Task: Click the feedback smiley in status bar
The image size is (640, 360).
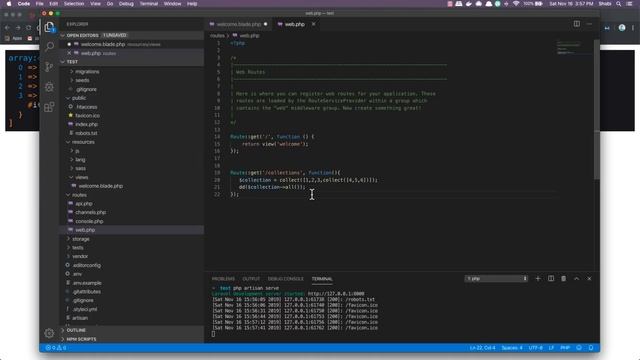Action: tap(579, 348)
